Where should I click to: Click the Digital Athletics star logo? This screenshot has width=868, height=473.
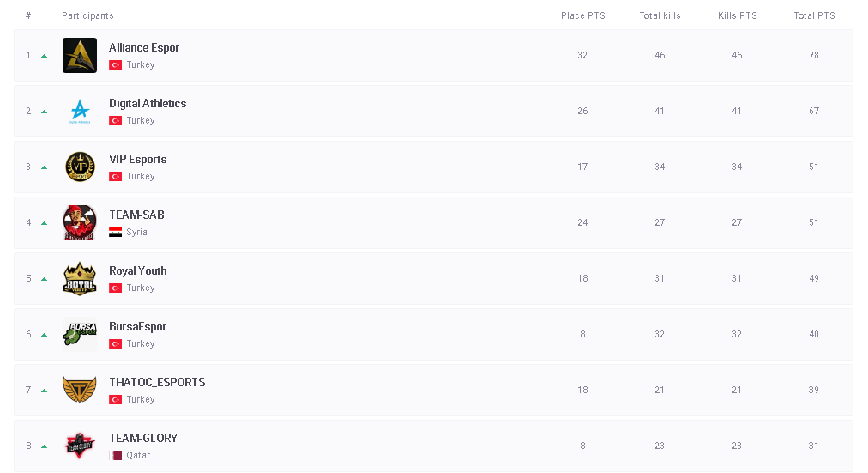pos(80,112)
